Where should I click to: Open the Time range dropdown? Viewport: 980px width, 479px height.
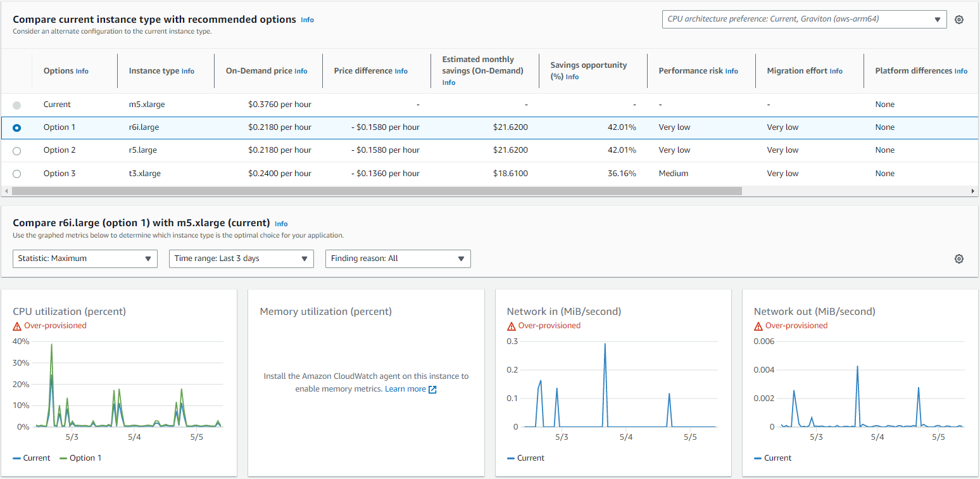click(x=241, y=259)
